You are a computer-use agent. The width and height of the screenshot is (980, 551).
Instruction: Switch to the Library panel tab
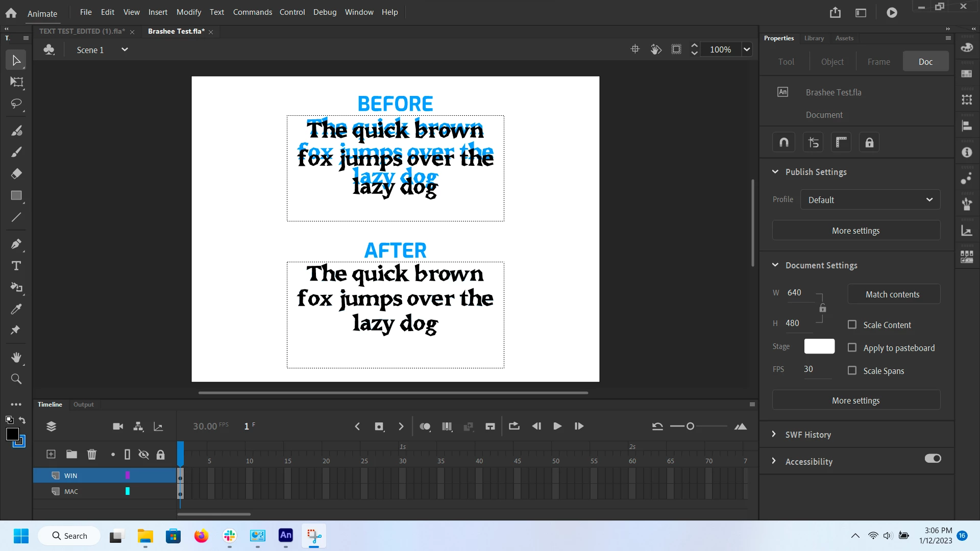click(x=814, y=38)
